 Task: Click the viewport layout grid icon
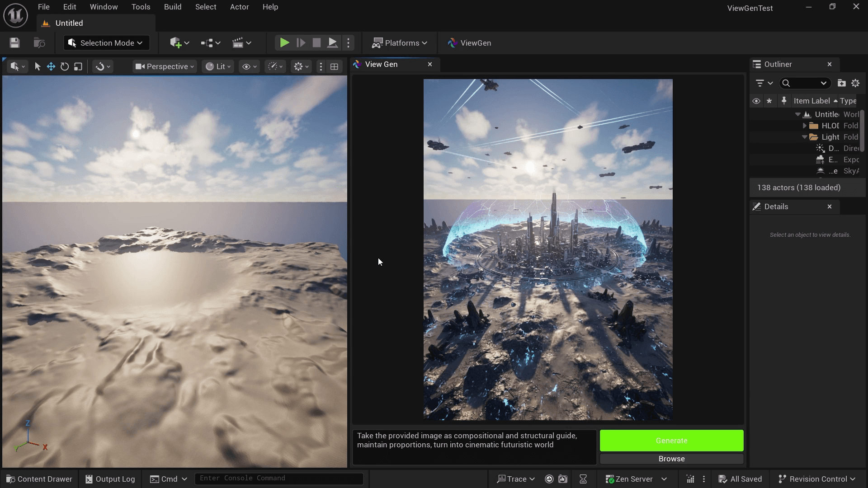tap(334, 66)
